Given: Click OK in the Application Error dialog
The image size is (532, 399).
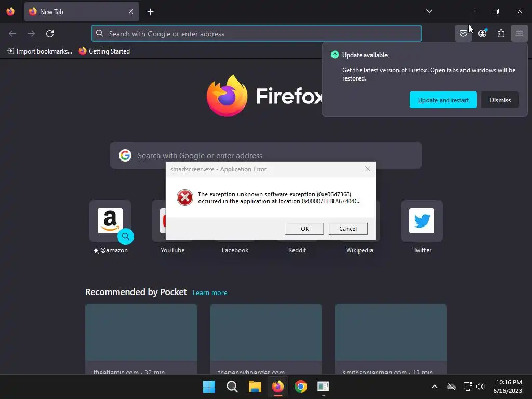Looking at the screenshot, I should tap(304, 229).
